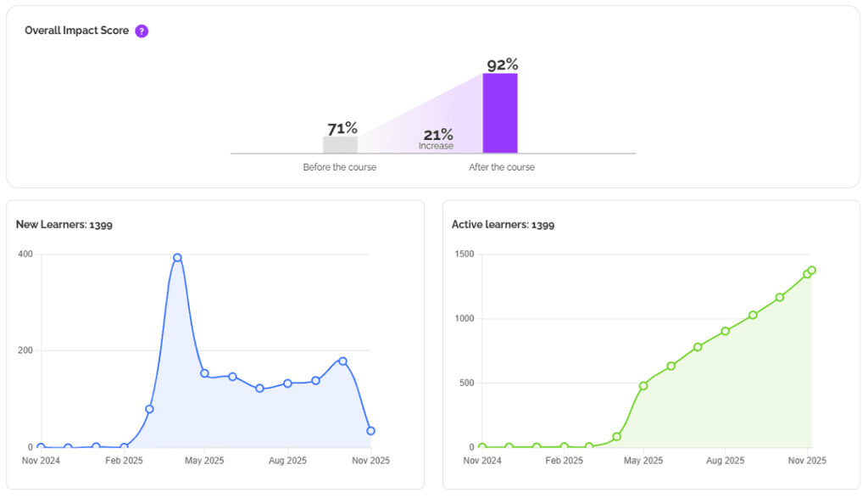
Task: Click the 21% Increase label
Action: tap(437, 138)
